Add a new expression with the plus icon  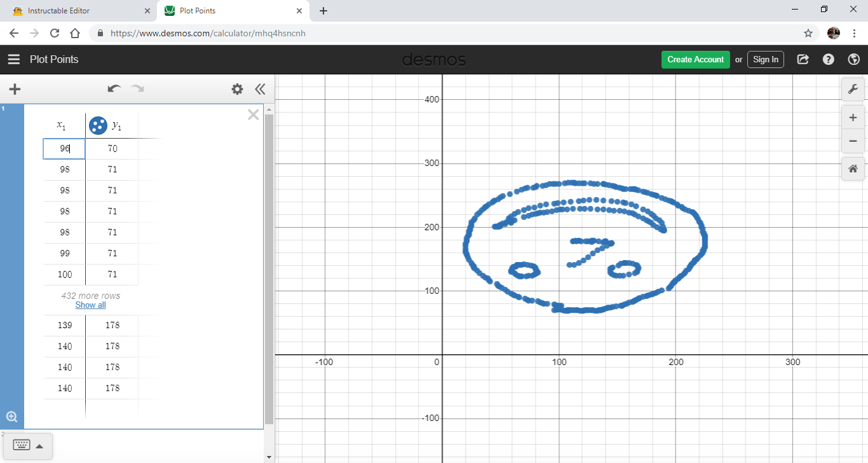pyautogui.click(x=14, y=89)
